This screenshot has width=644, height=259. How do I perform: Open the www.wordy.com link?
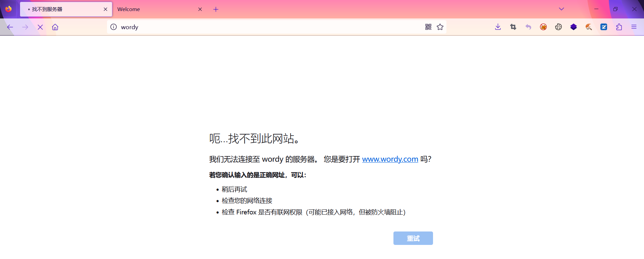coord(390,159)
